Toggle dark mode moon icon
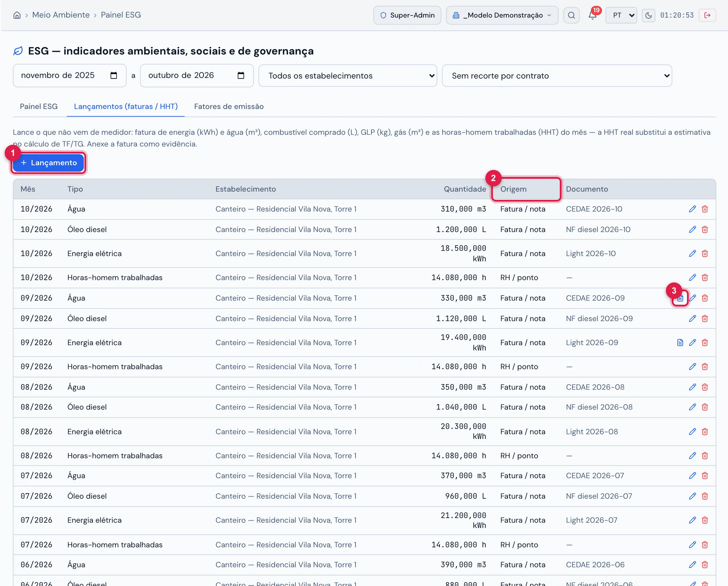Image resolution: width=728 pixels, height=586 pixels. point(648,15)
